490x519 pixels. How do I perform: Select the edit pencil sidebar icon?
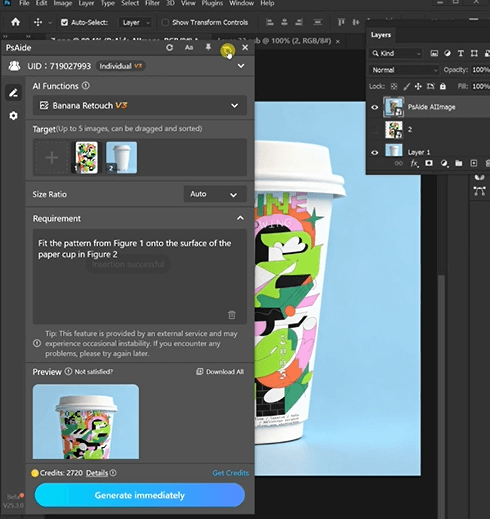coord(13,93)
